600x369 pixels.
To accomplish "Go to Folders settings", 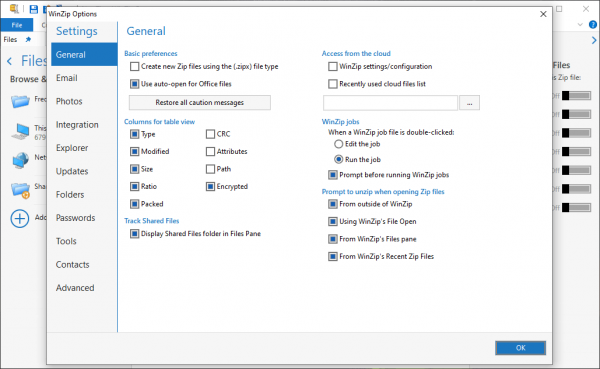I will 84,194.
